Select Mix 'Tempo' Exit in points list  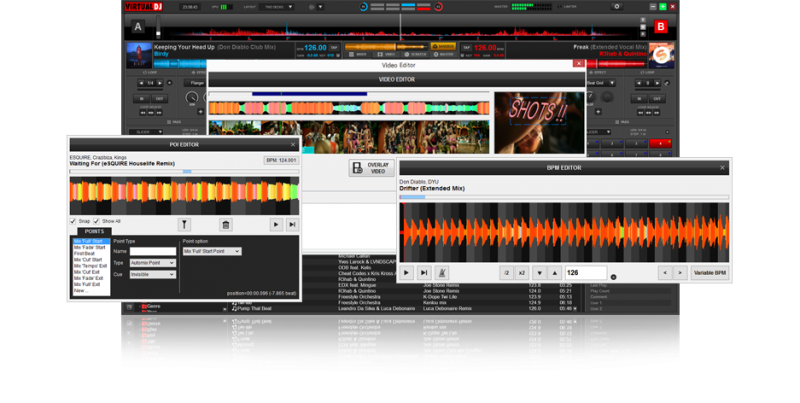(x=91, y=266)
